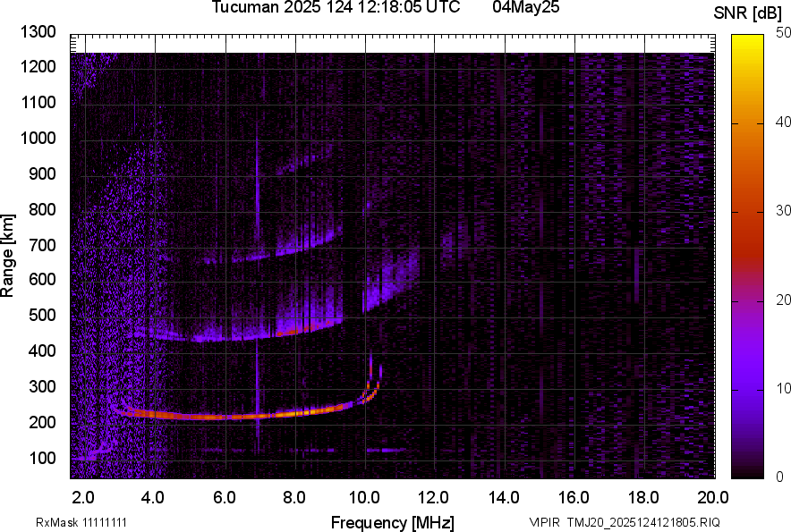Click colorbar tick value 50

[784, 33]
